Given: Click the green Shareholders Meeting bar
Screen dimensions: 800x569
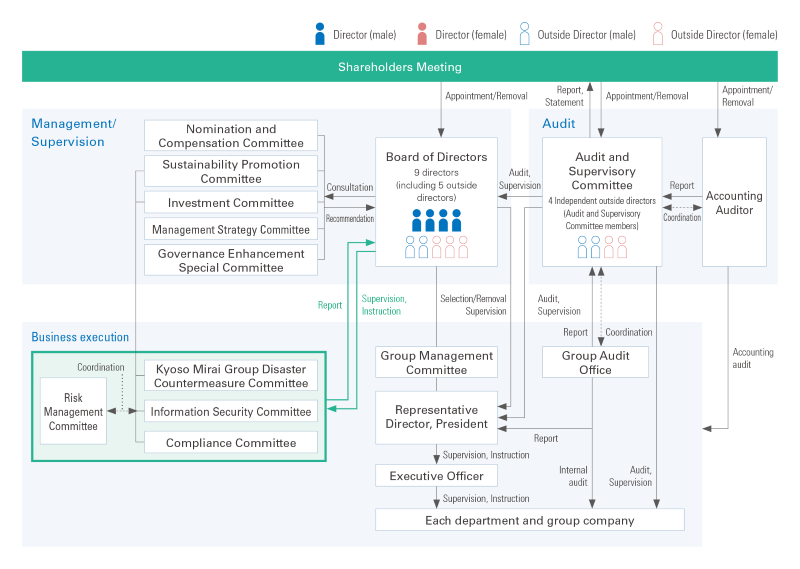Looking at the screenshot, I should [399, 67].
